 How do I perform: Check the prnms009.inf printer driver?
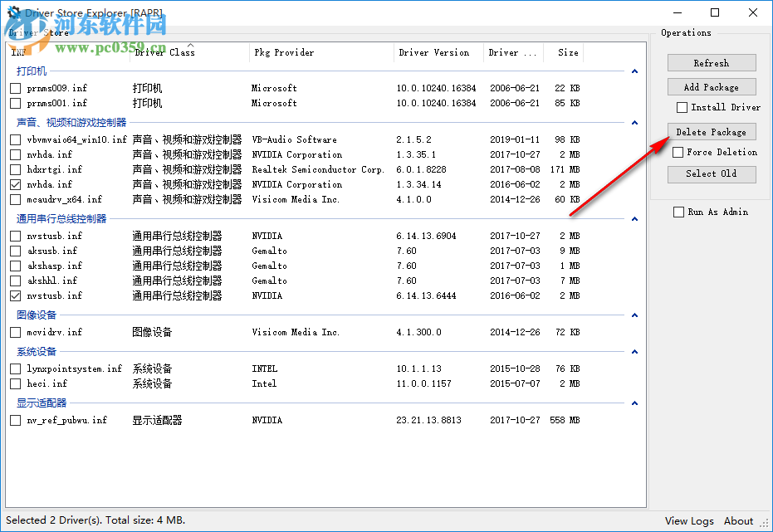click(14, 88)
